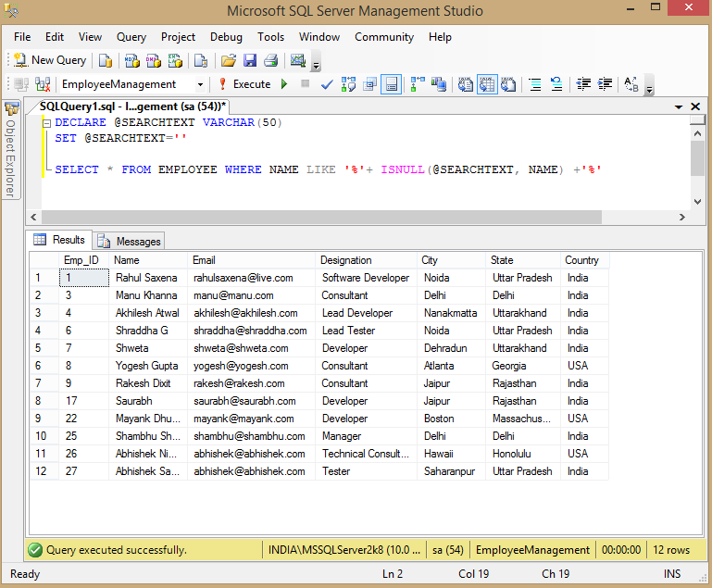Switch to the Messages tab
The image size is (712, 588).
pos(130,241)
